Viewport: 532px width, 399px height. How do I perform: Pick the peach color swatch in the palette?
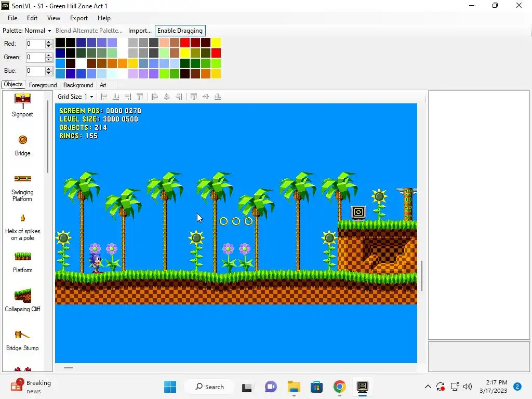click(x=164, y=43)
